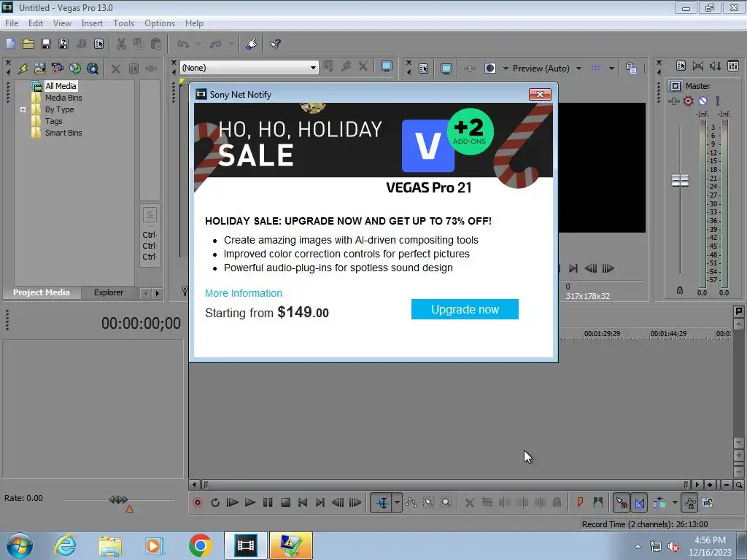Viewport: 747px width, 560px height.
Task: Click the Paste clipboard icon
Action: coord(156,44)
